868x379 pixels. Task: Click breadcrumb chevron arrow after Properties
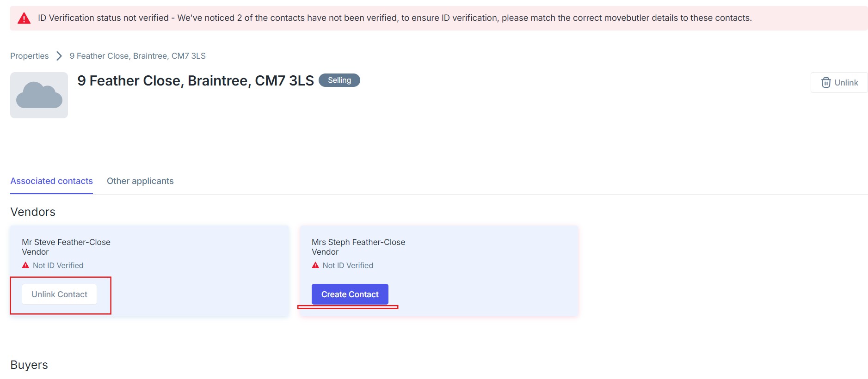click(x=59, y=56)
